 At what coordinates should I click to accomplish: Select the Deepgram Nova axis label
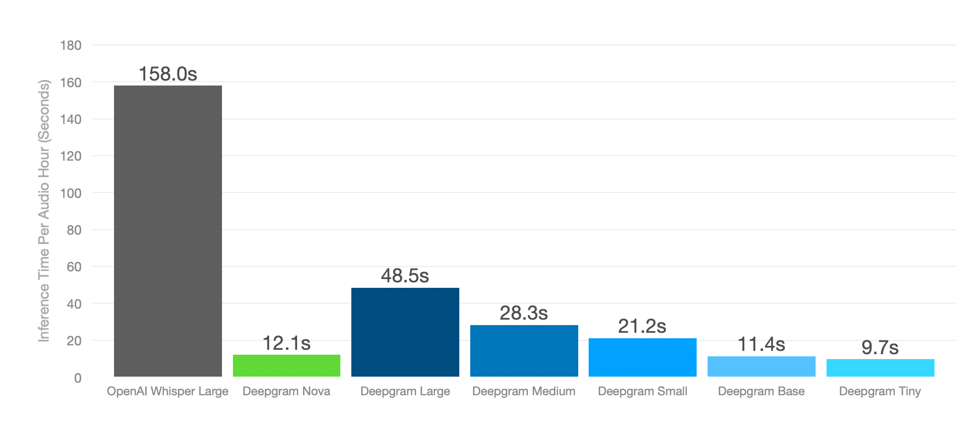[x=287, y=391]
